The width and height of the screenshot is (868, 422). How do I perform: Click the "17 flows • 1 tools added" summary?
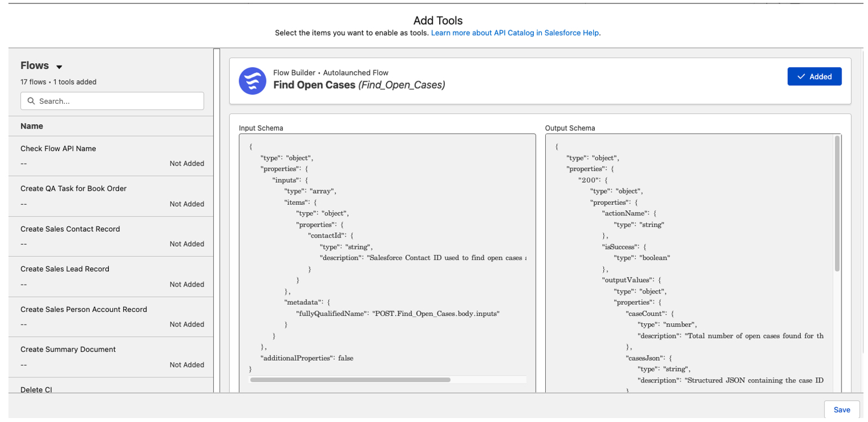(58, 82)
